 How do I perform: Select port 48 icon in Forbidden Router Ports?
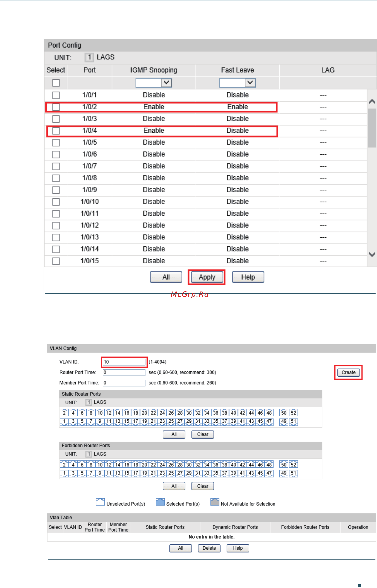pos(269,465)
